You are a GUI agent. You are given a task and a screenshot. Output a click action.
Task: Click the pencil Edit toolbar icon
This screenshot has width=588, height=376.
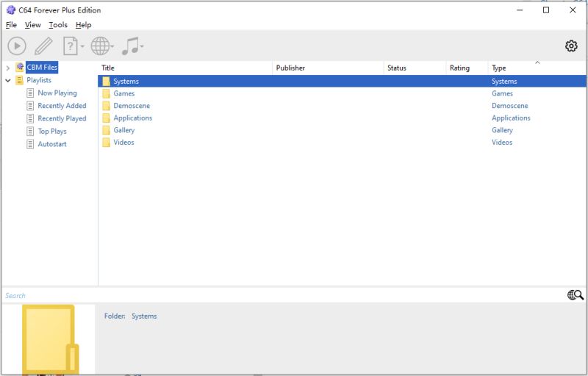point(43,46)
